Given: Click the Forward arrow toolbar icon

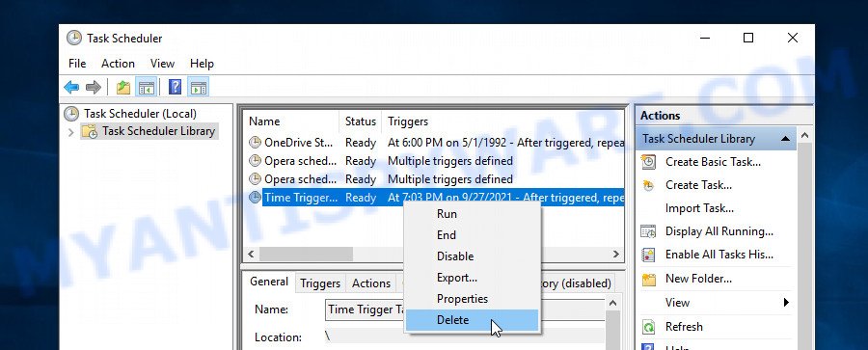Looking at the screenshot, I should point(94,88).
